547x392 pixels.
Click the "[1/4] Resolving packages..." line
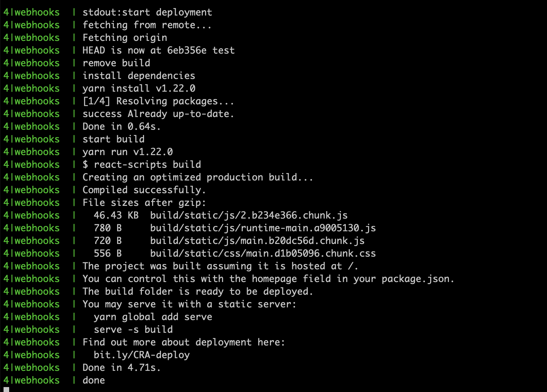[x=158, y=101]
